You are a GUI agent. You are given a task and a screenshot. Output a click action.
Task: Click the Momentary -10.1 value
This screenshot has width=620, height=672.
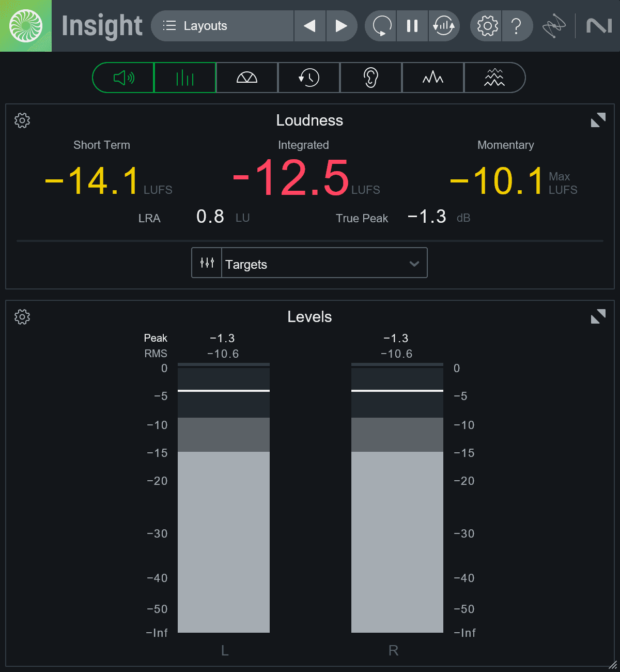pos(498,180)
